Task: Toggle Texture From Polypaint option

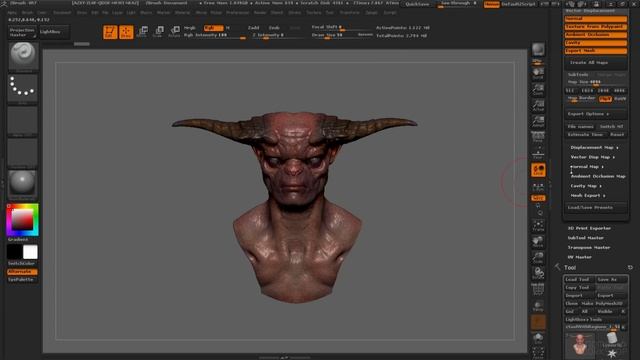Action: pyautogui.click(x=596, y=27)
